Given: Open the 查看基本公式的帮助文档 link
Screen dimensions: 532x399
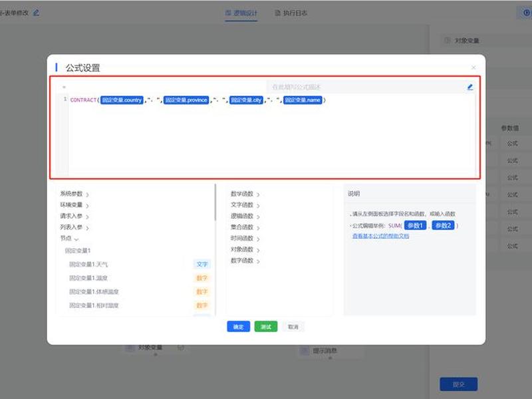Looking at the screenshot, I should click(x=380, y=236).
